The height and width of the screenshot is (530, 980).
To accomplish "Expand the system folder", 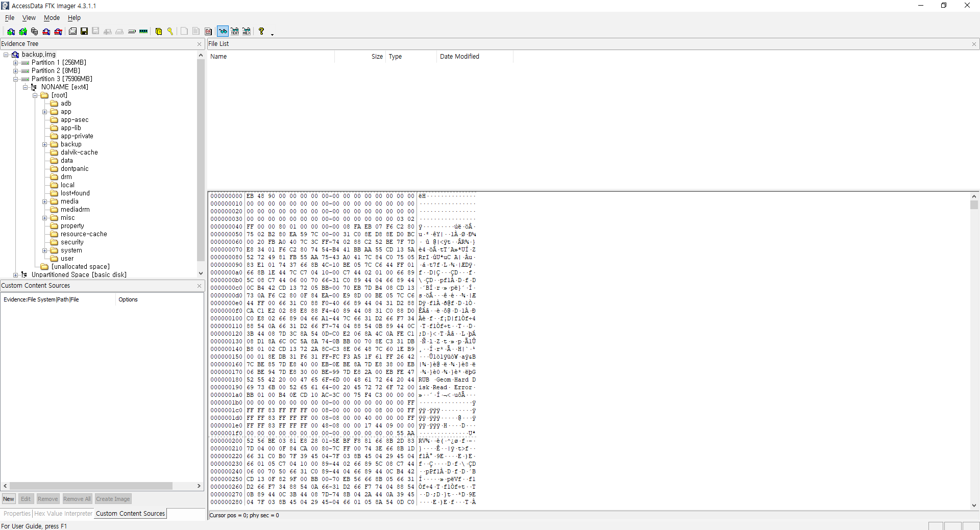I will pyautogui.click(x=45, y=250).
